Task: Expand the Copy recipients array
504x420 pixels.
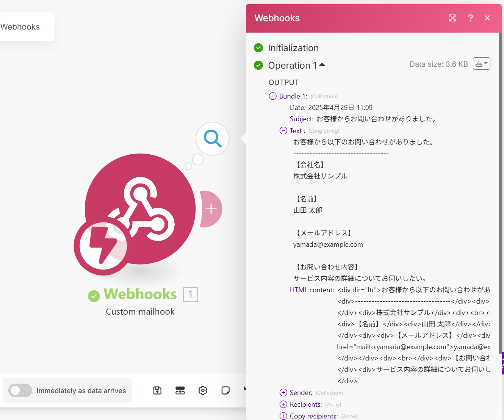Action: coord(283,416)
